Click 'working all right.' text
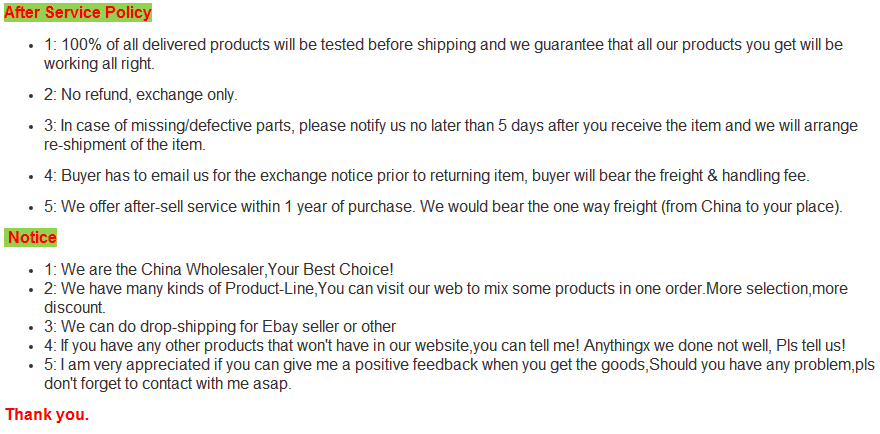Image resolution: width=880 pixels, height=434 pixels. 99,64
